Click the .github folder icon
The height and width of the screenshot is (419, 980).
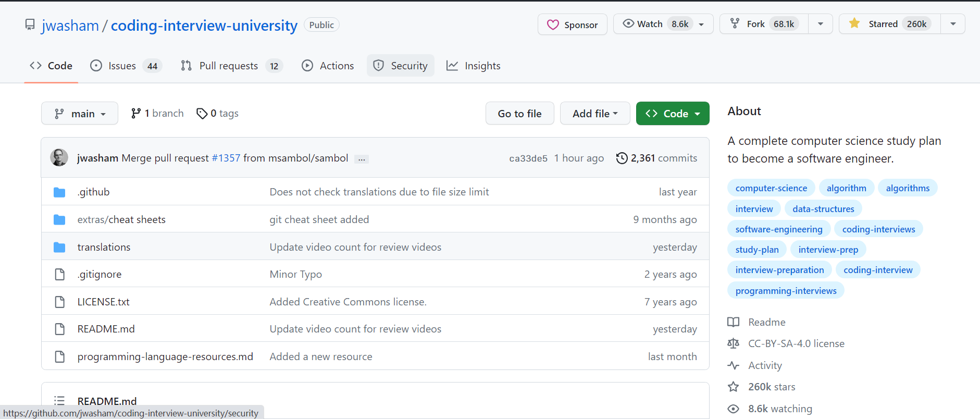point(59,192)
